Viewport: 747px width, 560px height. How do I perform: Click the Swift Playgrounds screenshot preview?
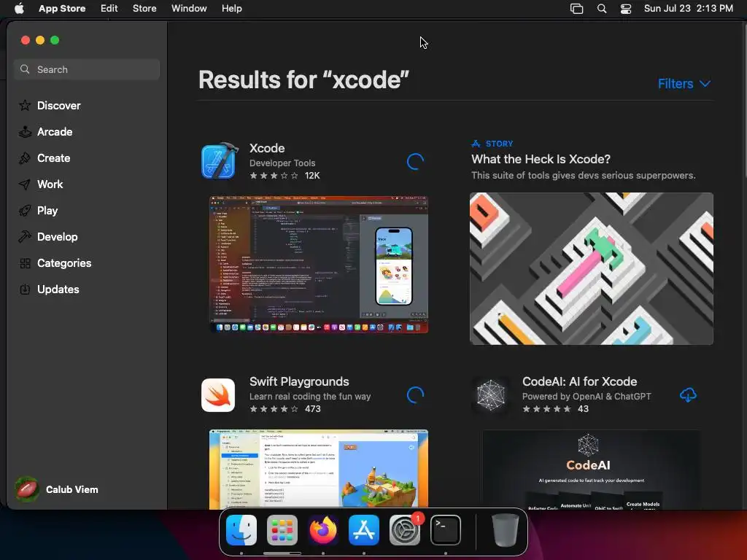(x=319, y=469)
